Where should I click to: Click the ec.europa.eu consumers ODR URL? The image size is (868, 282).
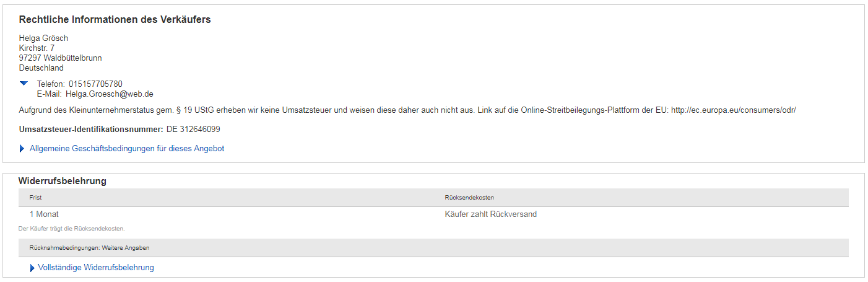coord(733,110)
